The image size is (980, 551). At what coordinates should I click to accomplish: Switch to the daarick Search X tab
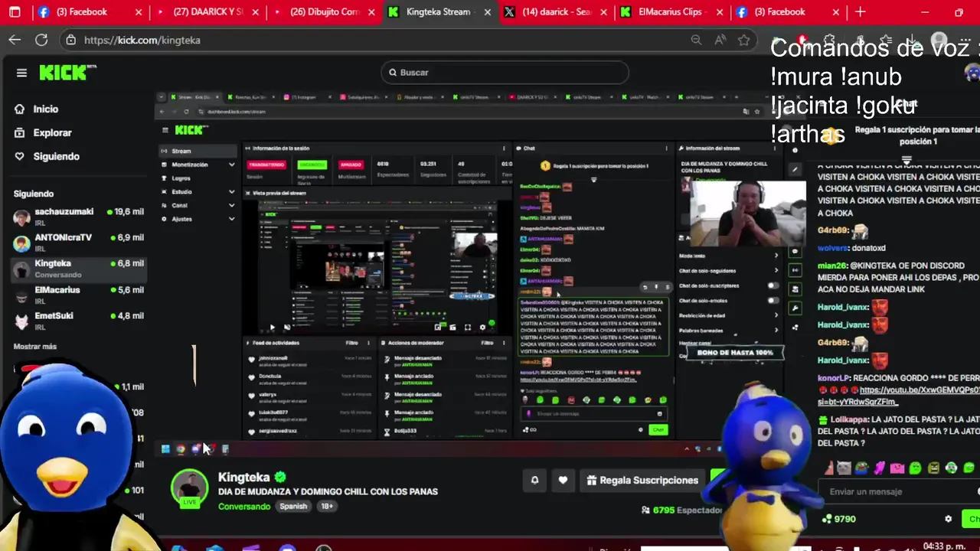(556, 12)
